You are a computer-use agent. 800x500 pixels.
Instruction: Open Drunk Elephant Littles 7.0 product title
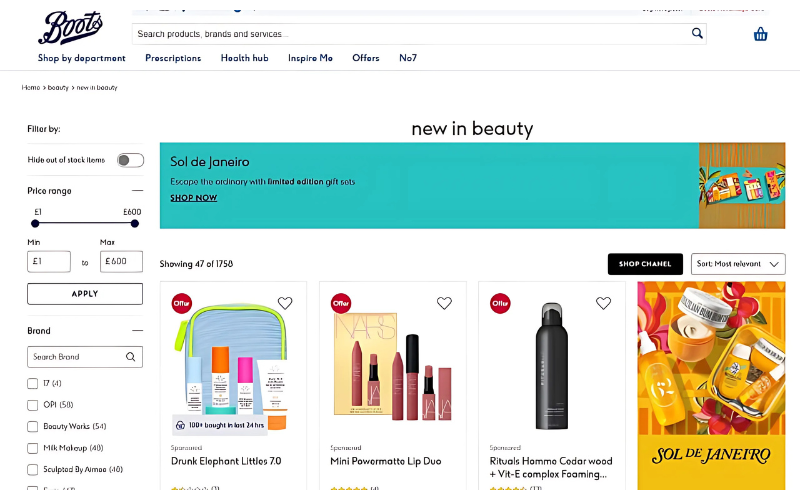pos(226,461)
